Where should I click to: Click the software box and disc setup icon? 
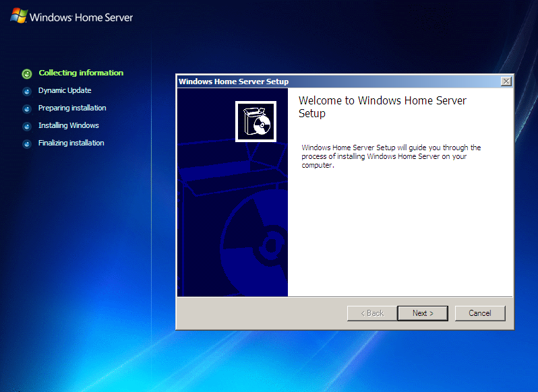point(256,121)
